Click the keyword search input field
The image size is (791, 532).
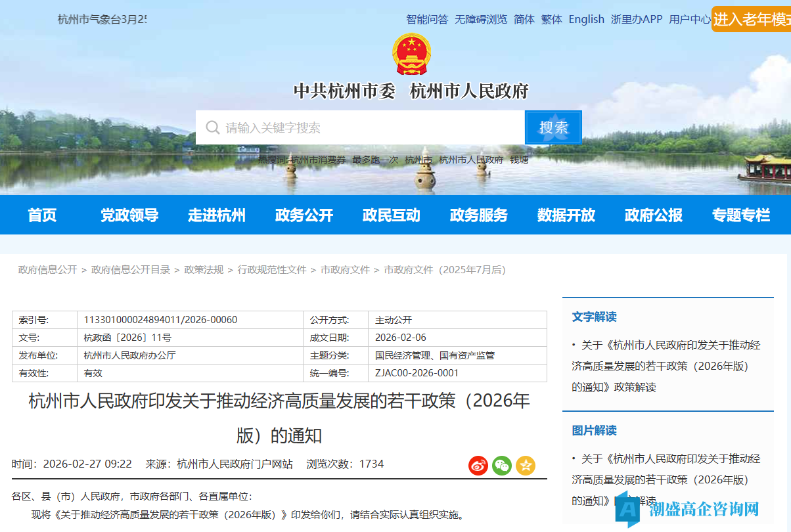coord(361,127)
